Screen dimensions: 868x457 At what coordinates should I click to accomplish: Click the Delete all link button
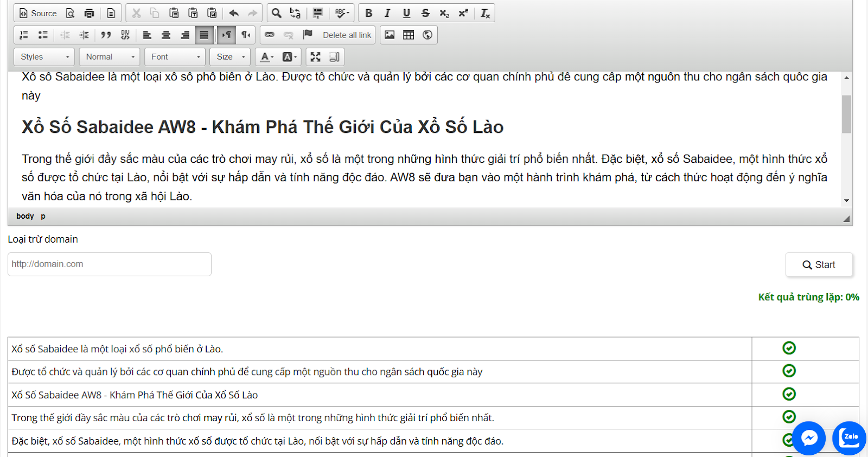tap(347, 35)
